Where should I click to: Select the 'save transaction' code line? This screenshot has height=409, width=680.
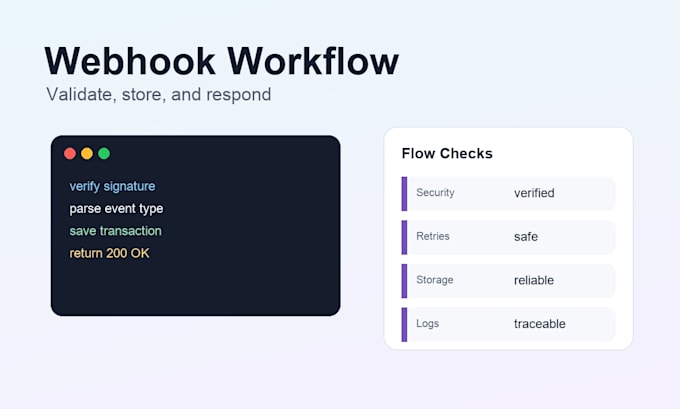click(115, 231)
